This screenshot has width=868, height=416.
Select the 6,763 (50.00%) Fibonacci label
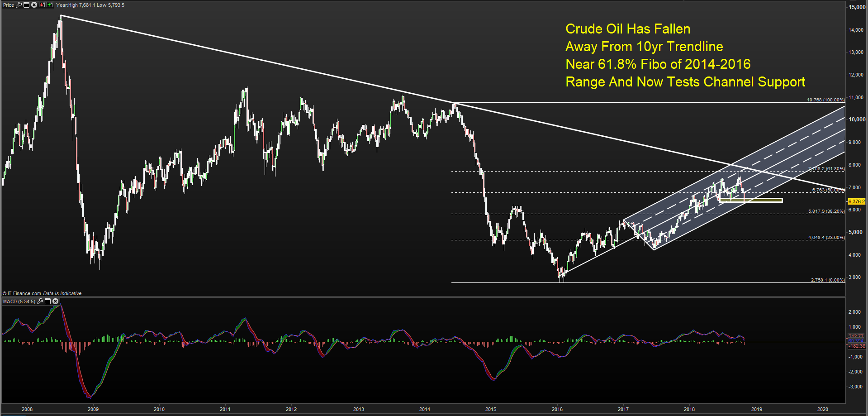click(x=829, y=190)
